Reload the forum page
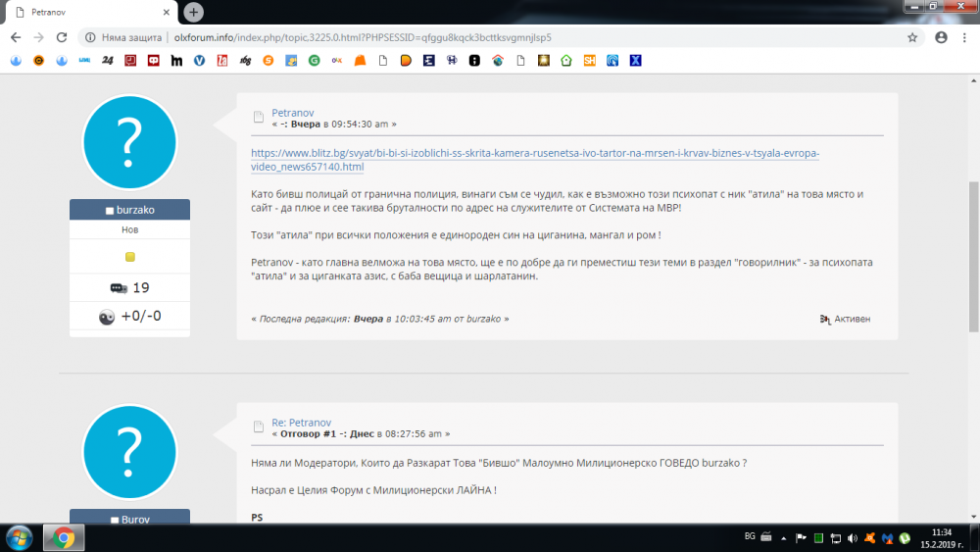Image resolution: width=980 pixels, height=552 pixels. click(61, 37)
